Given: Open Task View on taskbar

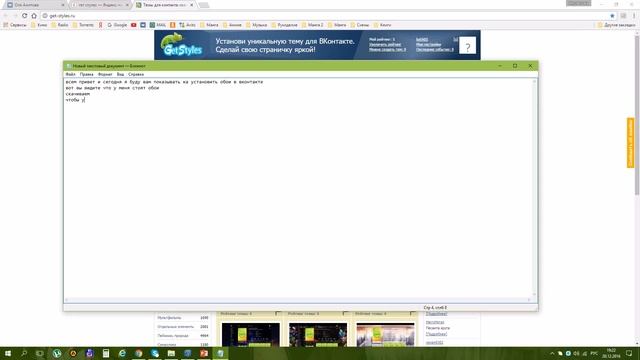Looking at the screenshot, I should (40, 353).
